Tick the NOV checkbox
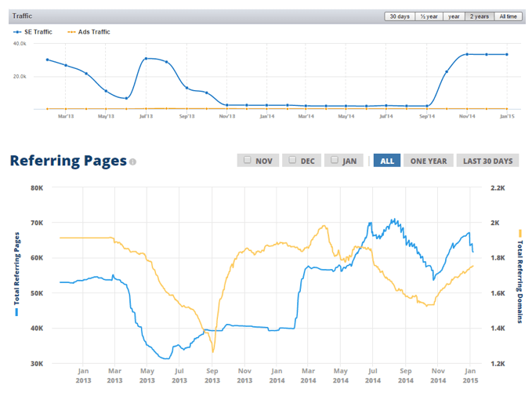The image size is (532, 396). coord(248,160)
